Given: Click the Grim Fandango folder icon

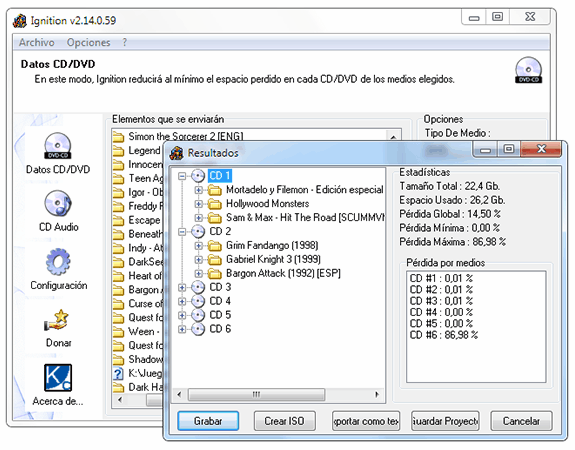Looking at the screenshot, I should 215,245.
